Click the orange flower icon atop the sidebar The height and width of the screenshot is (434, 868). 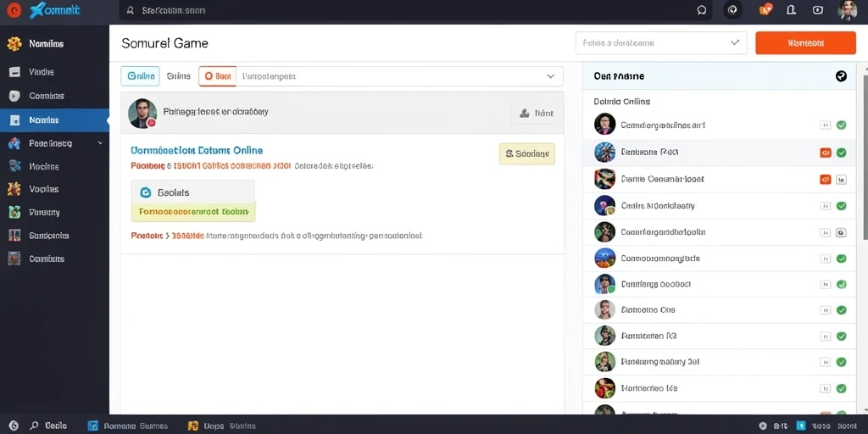[x=14, y=44]
